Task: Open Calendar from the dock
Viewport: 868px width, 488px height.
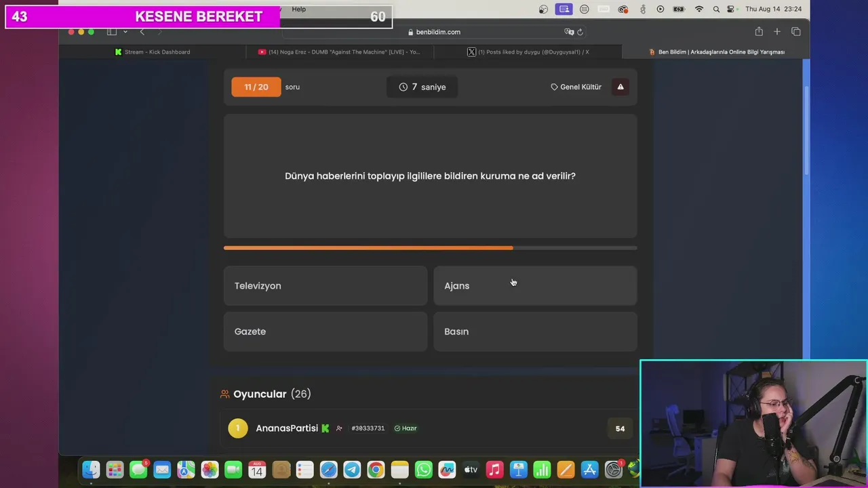Action: tap(257, 469)
